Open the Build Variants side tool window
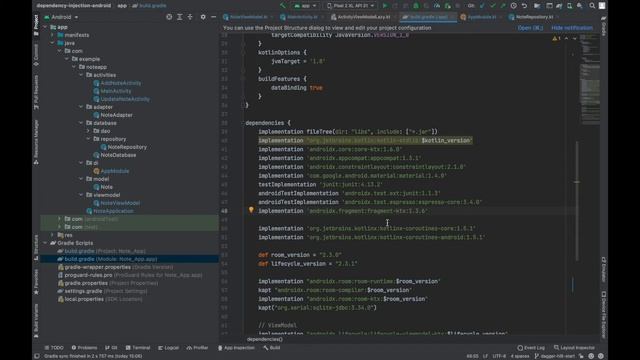The height and width of the screenshot is (360, 640). [x=36, y=320]
